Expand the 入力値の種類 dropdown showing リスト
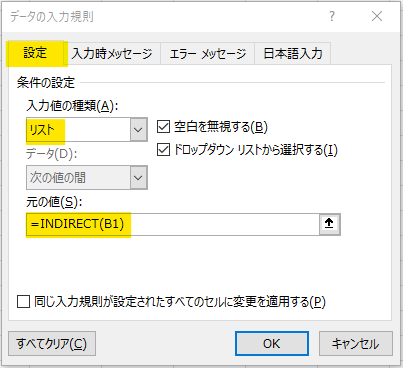The height and width of the screenshot is (368, 403). tap(139, 129)
